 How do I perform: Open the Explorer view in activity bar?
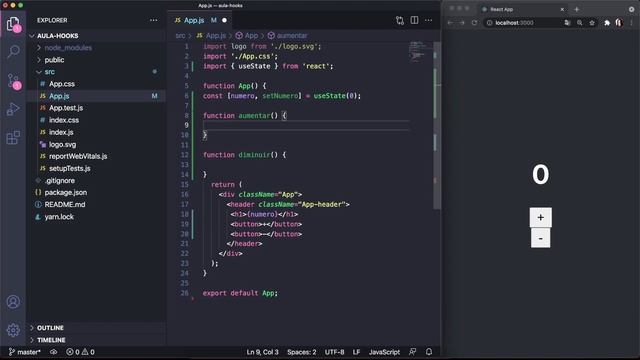(13, 24)
